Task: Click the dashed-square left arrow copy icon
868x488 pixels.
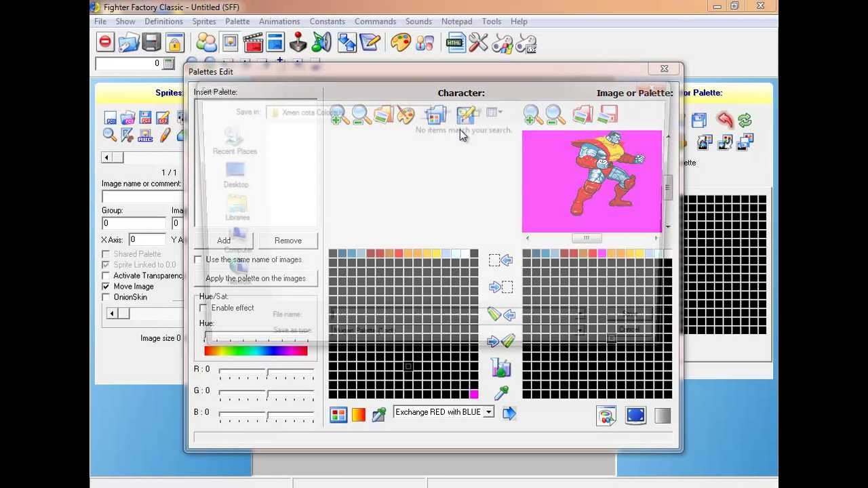Action: pyautogui.click(x=500, y=260)
